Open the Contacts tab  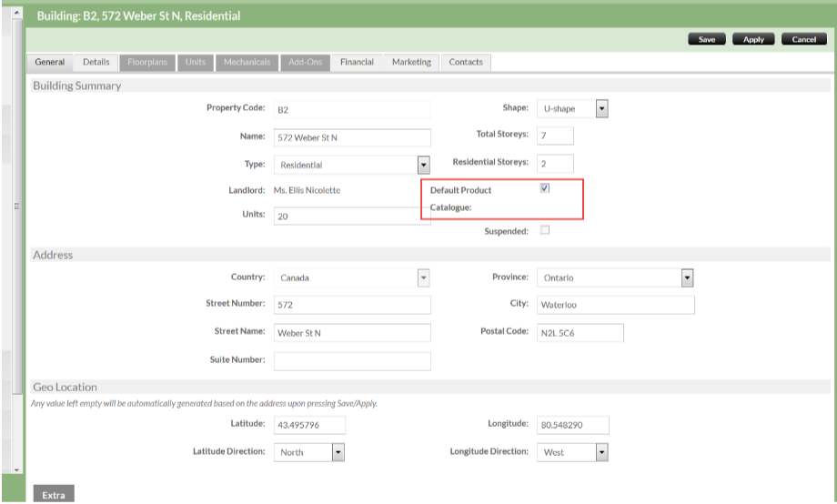pyautogui.click(x=466, y=62)
